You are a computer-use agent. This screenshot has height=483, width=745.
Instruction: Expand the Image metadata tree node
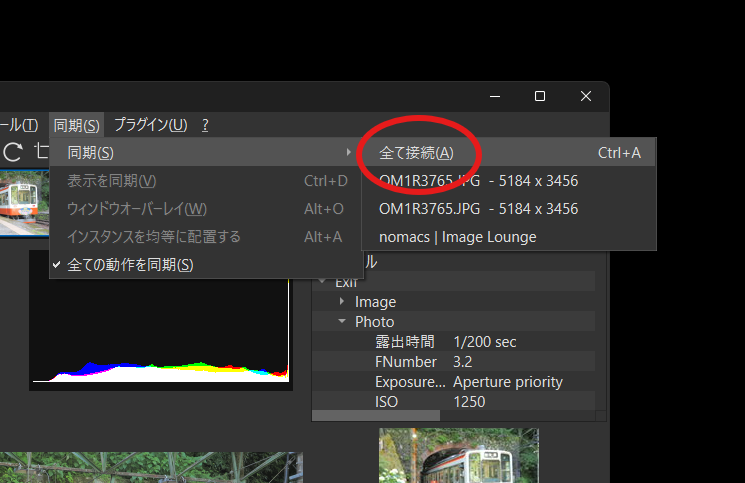point(342,302)
